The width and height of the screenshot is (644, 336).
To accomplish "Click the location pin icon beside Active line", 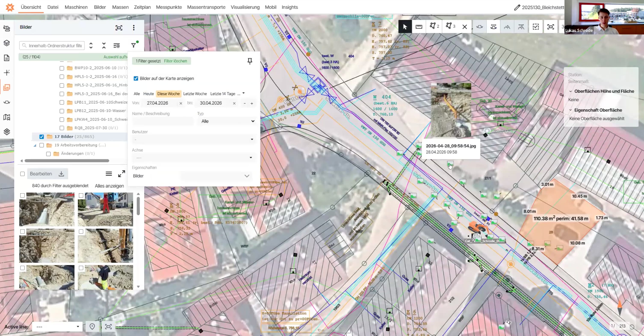I will pos(92,327).
